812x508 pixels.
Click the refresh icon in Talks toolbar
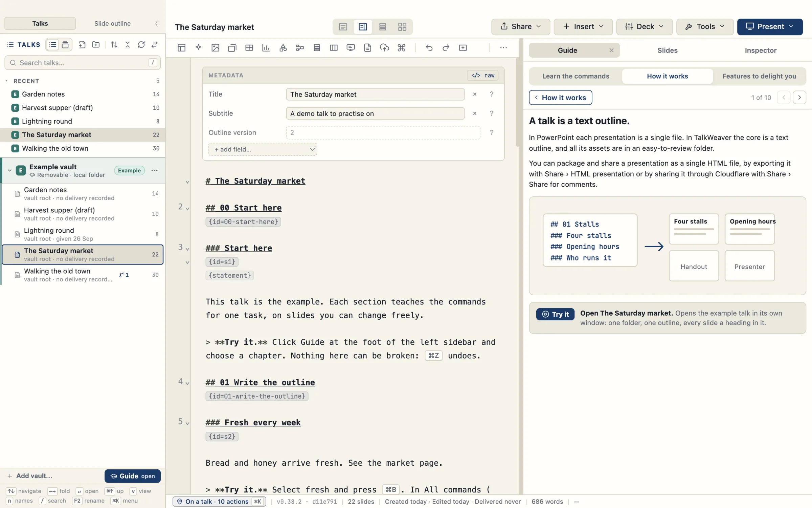point(141,44)
